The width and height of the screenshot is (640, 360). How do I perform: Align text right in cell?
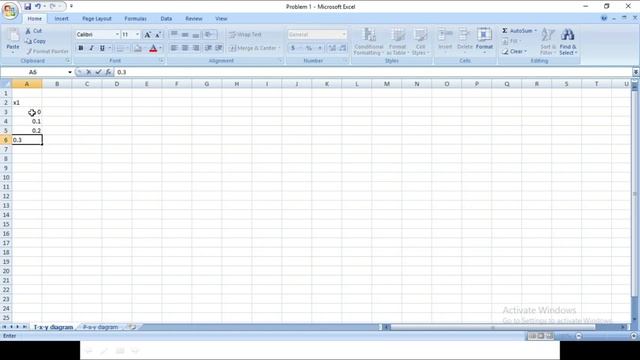(196, 48)
